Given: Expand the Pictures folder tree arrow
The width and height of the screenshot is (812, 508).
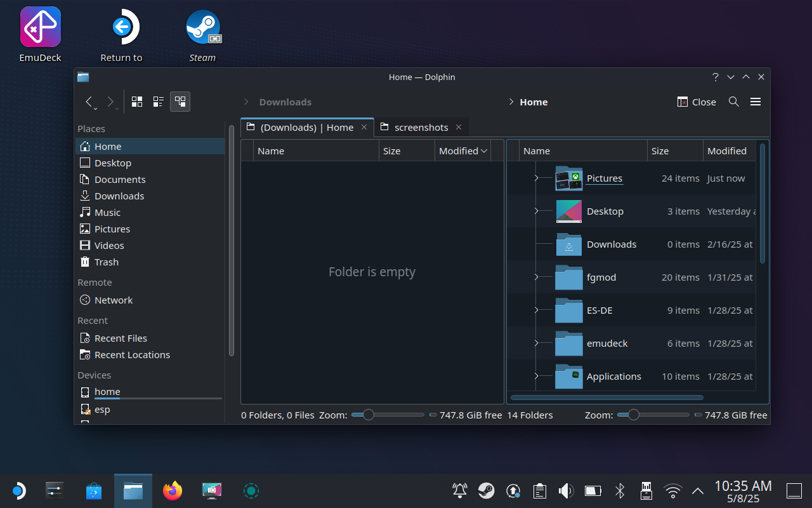Looking at the screenshot, I should pos(536,178).
